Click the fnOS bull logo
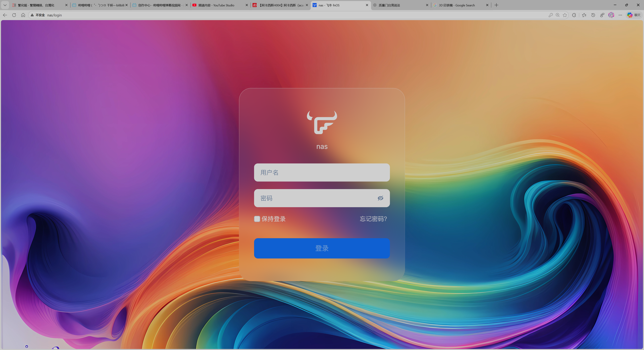The height and width of the screenshot is (350, 644). (322, 122)
